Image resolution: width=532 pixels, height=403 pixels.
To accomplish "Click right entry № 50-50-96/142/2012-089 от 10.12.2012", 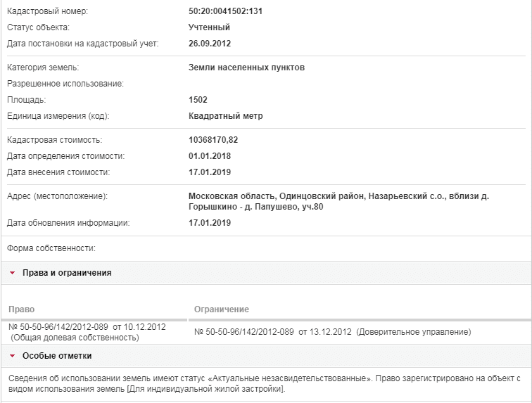I will click(x=87, y=326).
